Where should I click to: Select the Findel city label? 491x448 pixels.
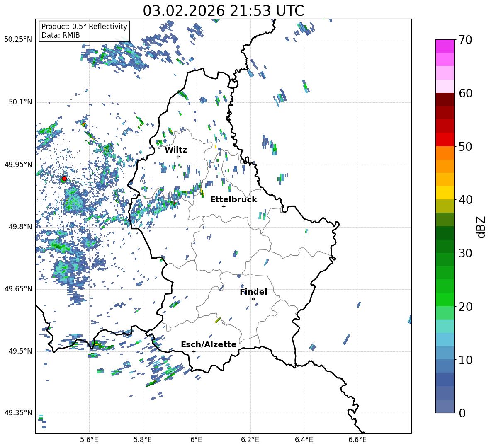253,292
